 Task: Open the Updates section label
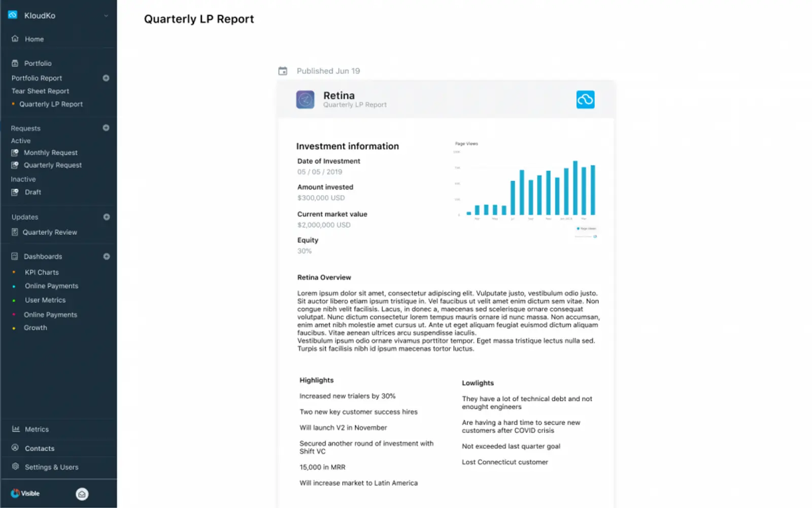[x=25, y=217]
